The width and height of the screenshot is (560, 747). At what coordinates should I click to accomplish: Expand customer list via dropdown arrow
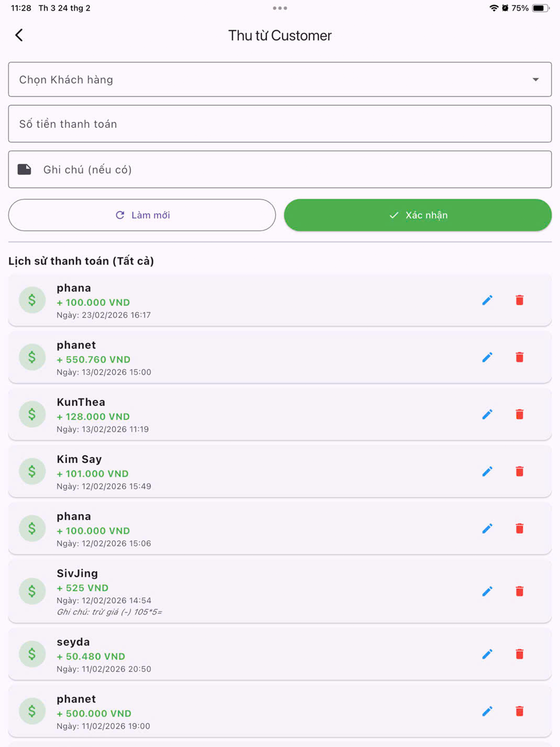(x=535, y=80)
